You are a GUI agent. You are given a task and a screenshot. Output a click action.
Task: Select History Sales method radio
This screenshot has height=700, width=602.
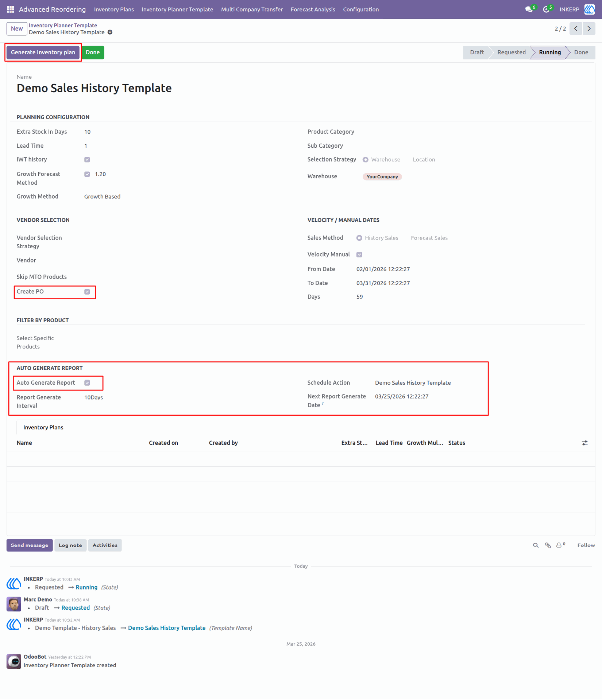359,238
